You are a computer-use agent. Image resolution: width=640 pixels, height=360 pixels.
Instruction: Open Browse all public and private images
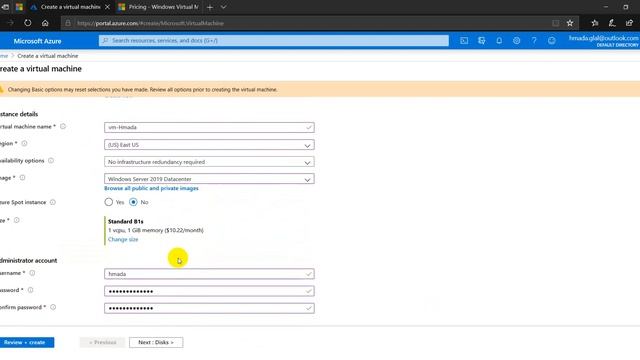tap(151, 188)
